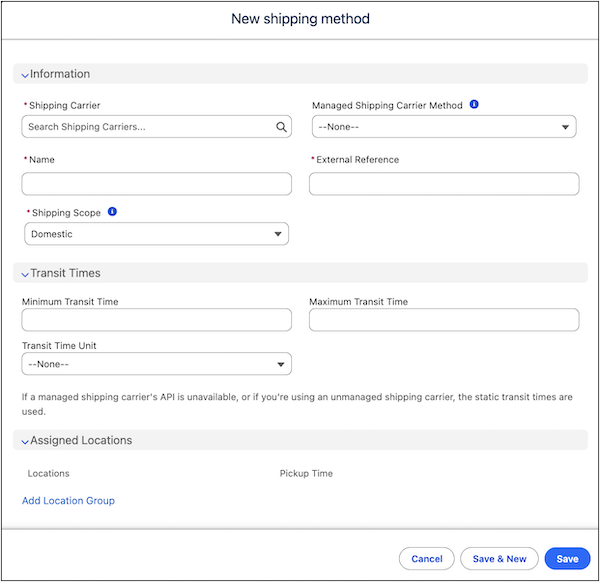Click the Minimum Transit Time field
Viewport: 600px width, 582px height.
(x=157, y=320)
